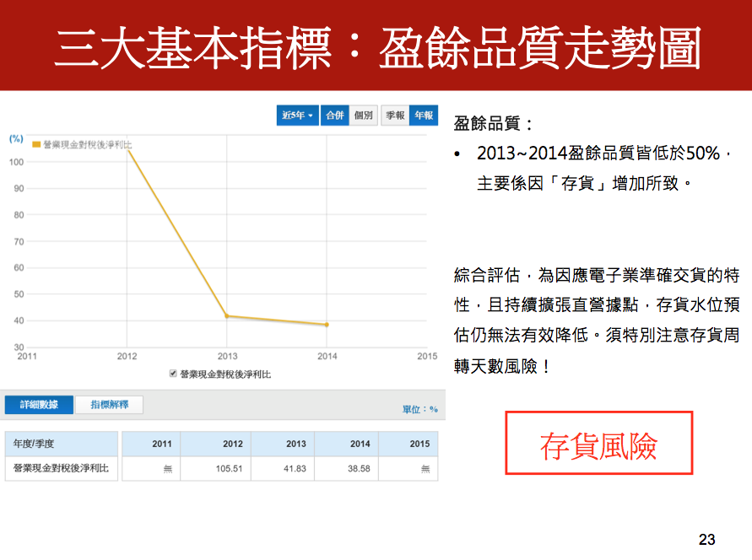Open the 詳細數據 tab
The height and width of the screenshot is (560, 752).
pyautogui.click(x=39, y=405)
